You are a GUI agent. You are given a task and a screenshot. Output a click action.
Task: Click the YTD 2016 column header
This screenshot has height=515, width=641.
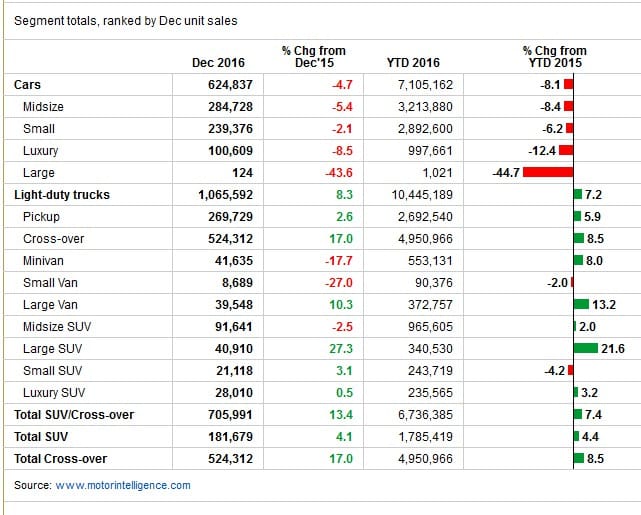pos(413,63)
